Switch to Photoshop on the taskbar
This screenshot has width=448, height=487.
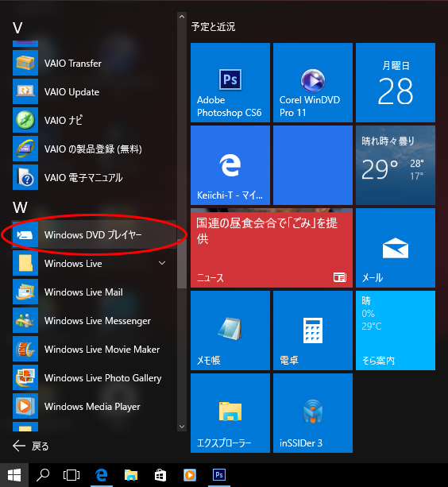[x=219, y=475]
